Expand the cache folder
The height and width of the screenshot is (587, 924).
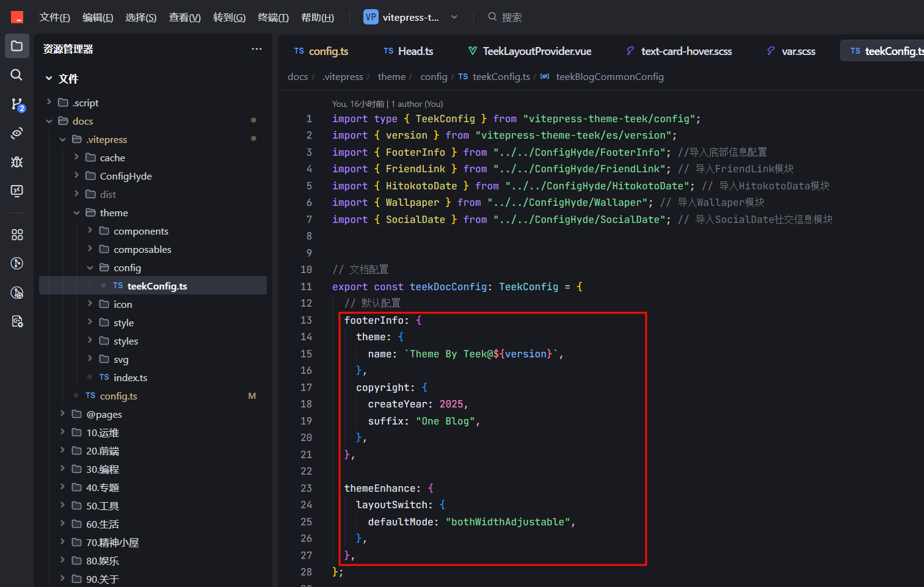(x=77, y=157)
